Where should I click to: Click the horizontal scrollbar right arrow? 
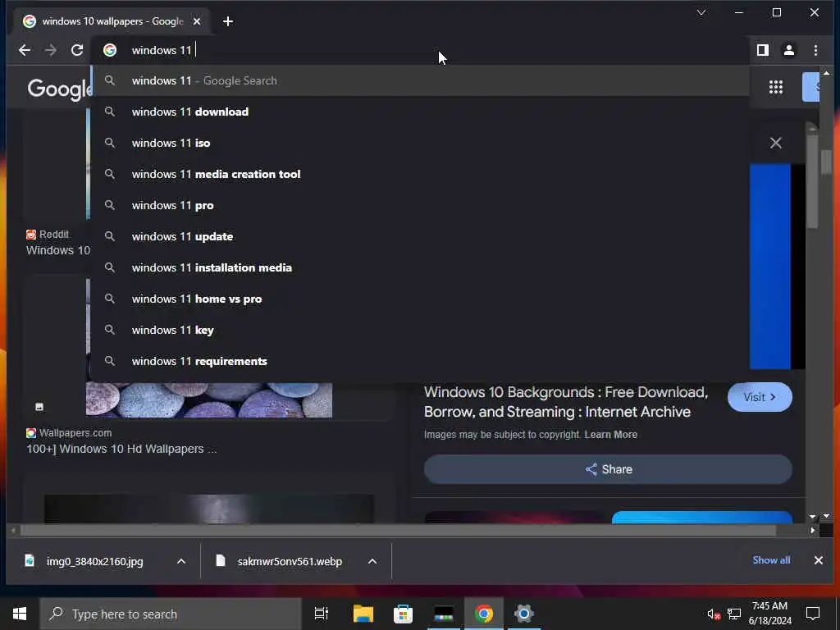click(x=813, y=531)
